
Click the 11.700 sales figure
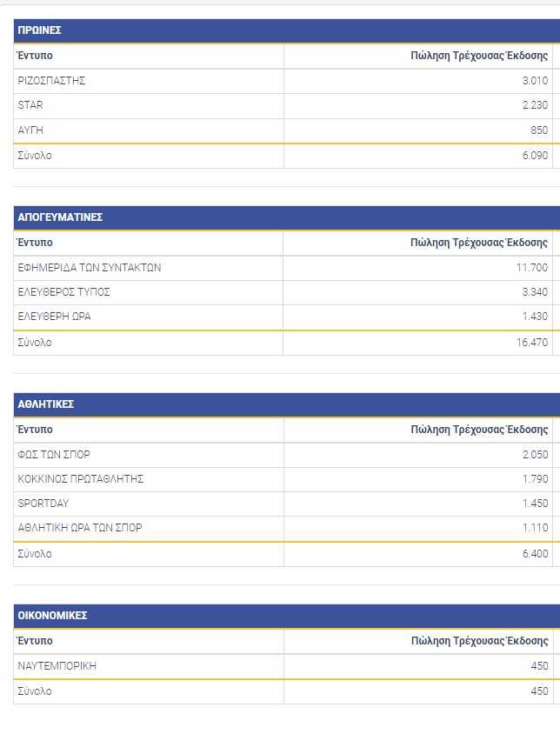[532, 268]
